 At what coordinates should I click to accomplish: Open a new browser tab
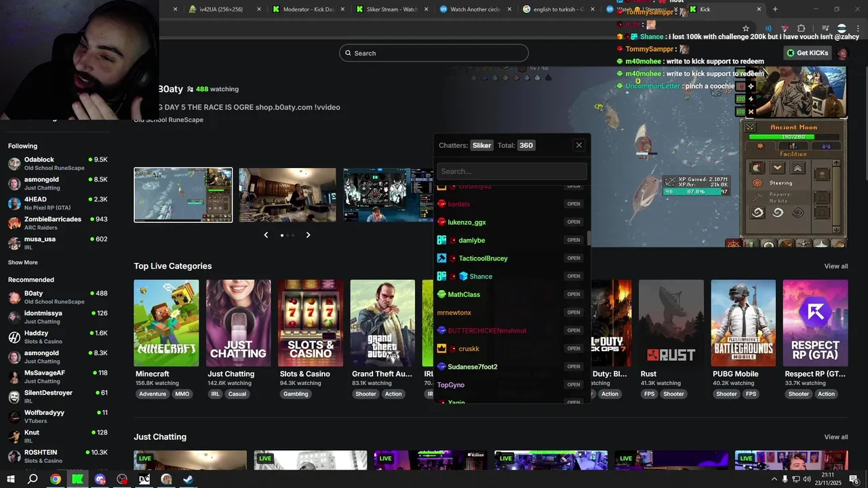[775, 9]
